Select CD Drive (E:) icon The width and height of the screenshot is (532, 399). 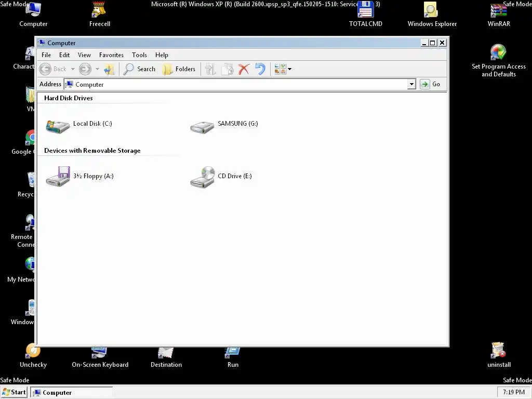tap(221, 177)
